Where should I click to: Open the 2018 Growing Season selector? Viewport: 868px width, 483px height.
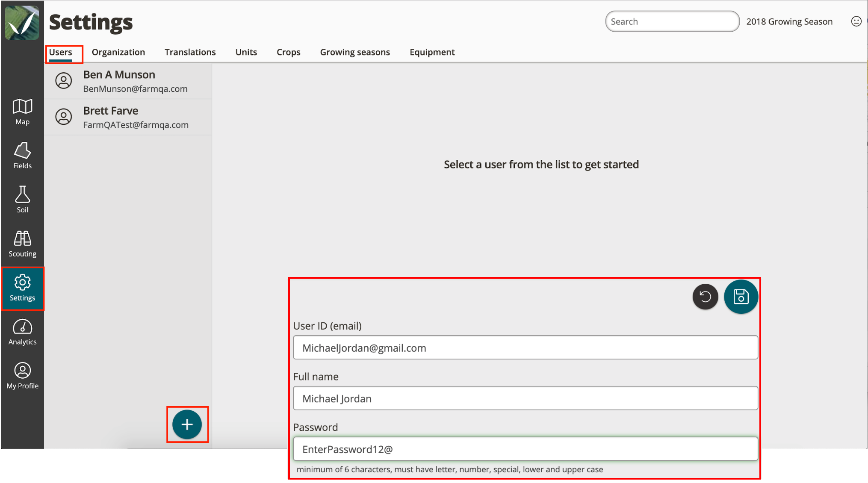click(789, 21)
